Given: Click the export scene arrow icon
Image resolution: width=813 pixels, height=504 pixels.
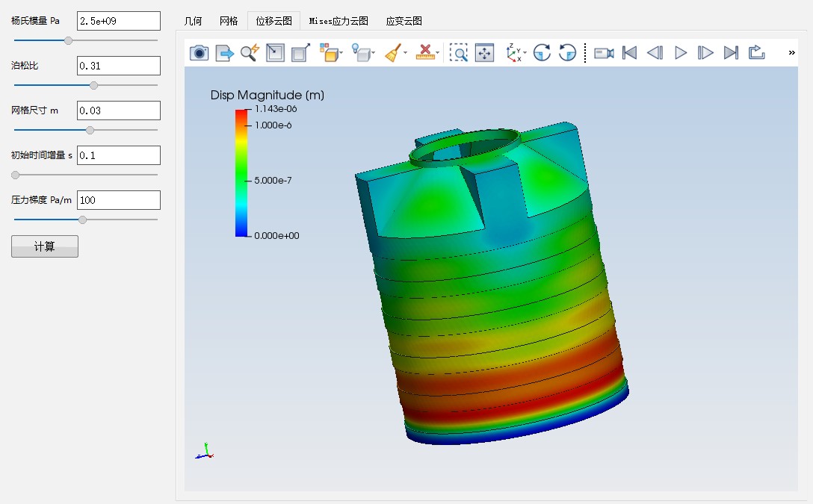Looking at the screenshot, I should point(224,53).
